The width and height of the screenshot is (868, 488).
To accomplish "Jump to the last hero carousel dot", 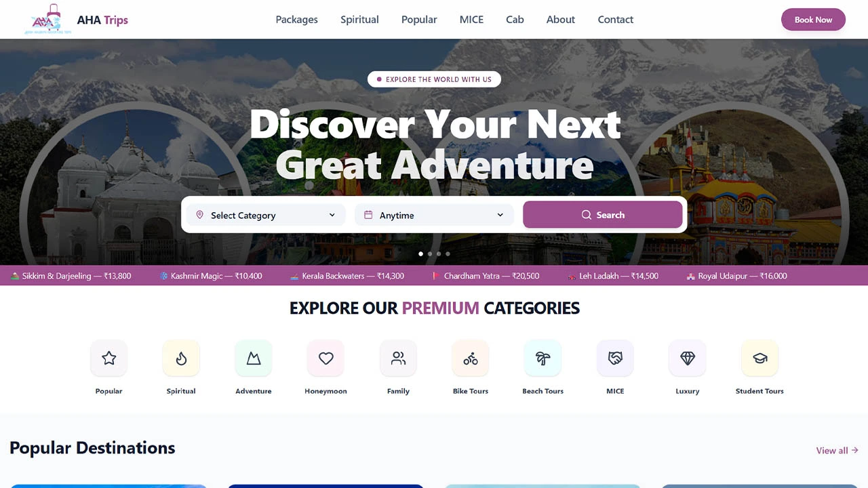I will pyautogui.click(x=448, y=254).
